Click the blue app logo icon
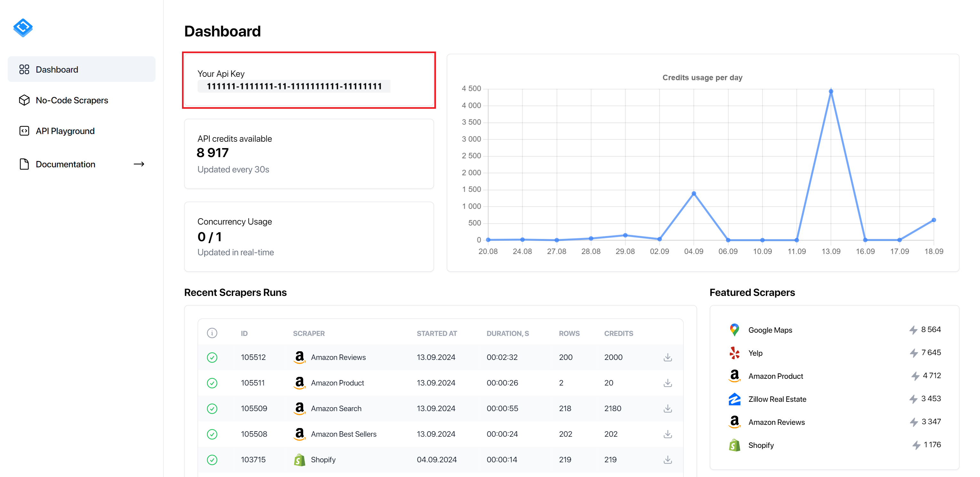The image size is (980, 477). 23,28
